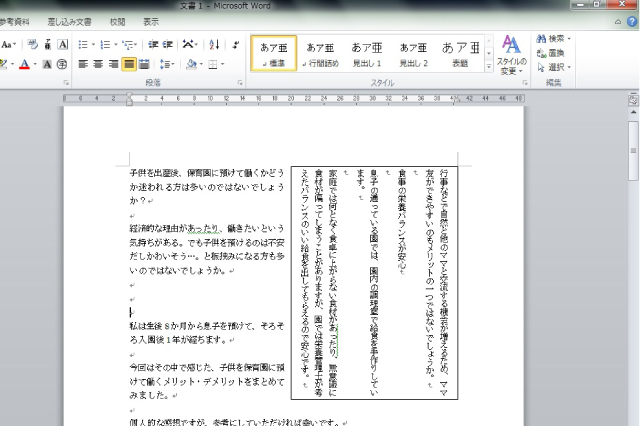Toggle align text left
This screenshot has width=640, height=426.
click(83, 64)
